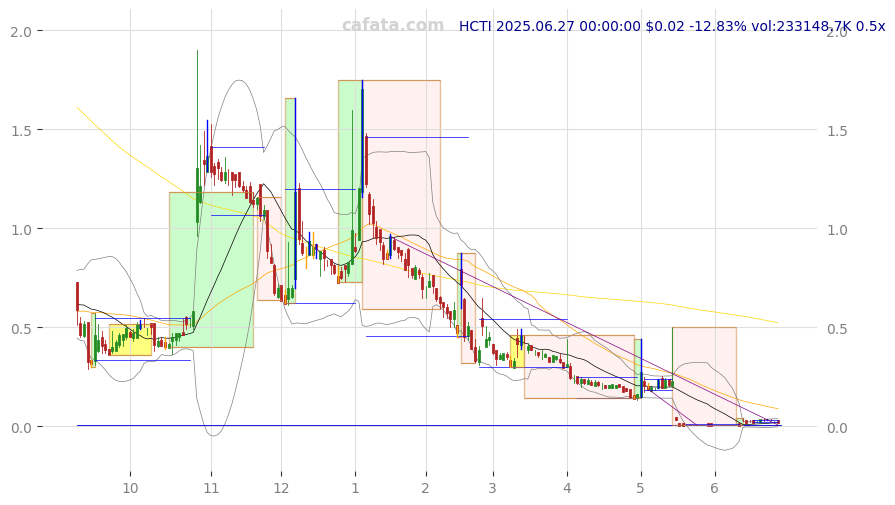Click the vol:233148.7K volume text
895x505 pixels.
[x=802, y=26]
